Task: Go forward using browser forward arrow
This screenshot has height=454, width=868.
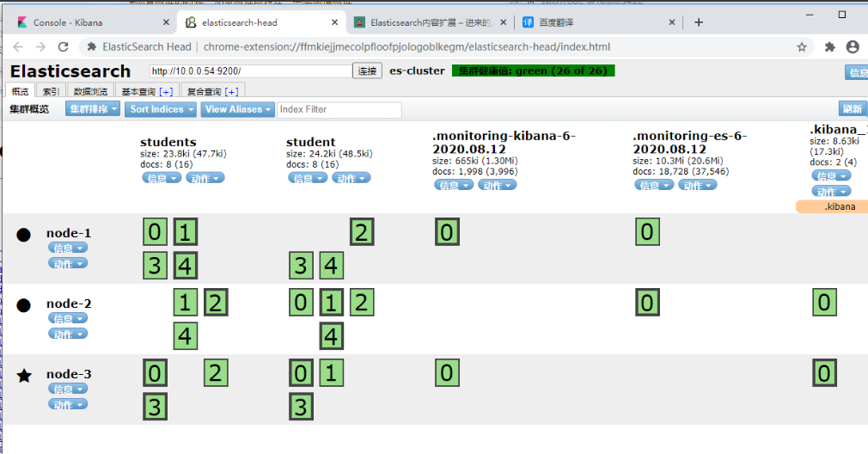Action: click(40, 47)
